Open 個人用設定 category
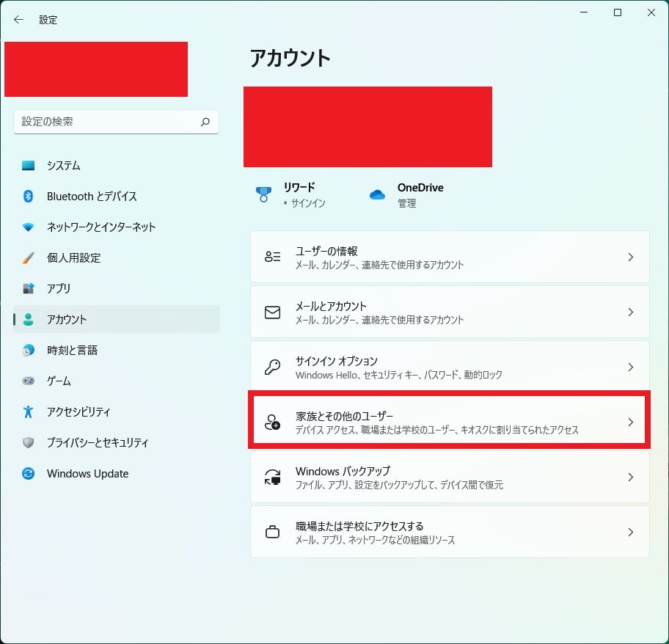The height and width of the screenshot is (644, 669). [117, 257]
